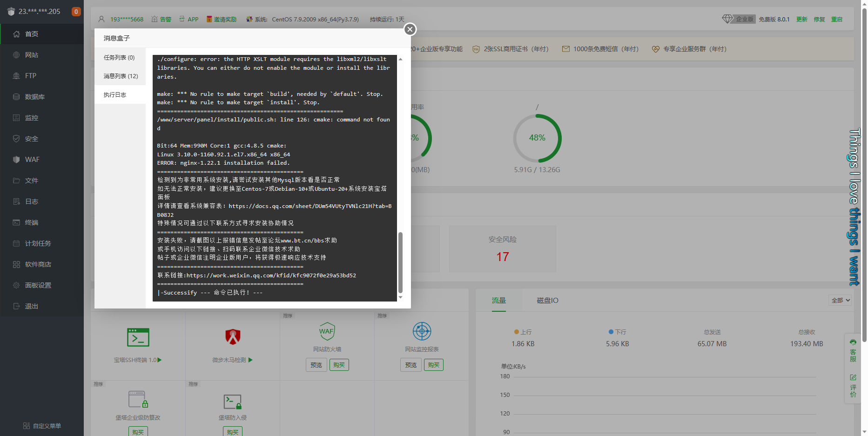Click the 数据库 database icon
The width and height of the screenshot is (868, 436).
click(16, 97)
